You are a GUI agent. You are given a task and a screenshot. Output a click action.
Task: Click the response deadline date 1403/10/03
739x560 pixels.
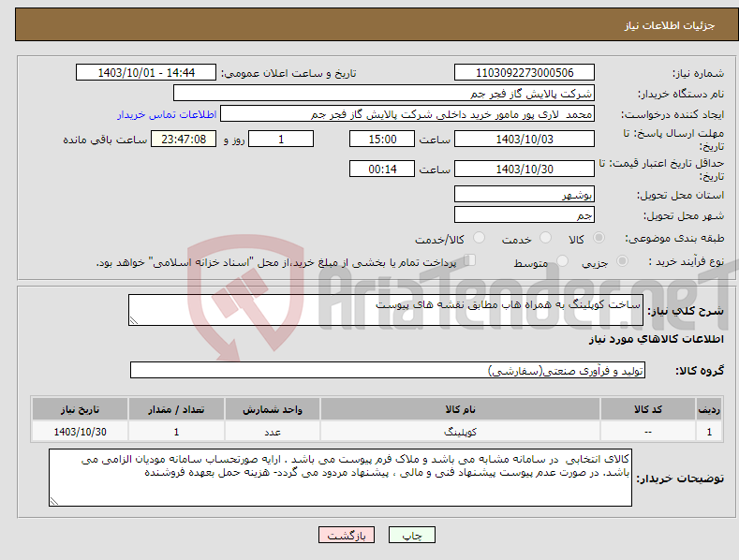[525, 139]
